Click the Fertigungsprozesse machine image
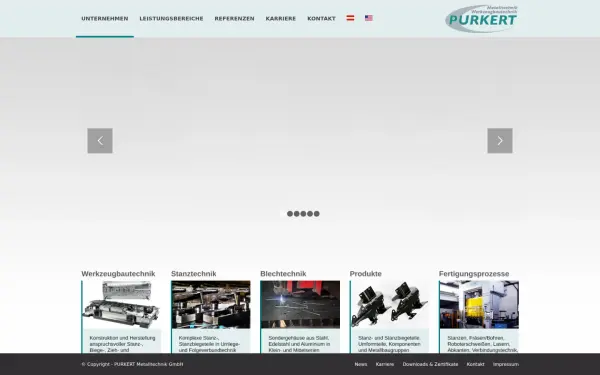 [479, 305]
